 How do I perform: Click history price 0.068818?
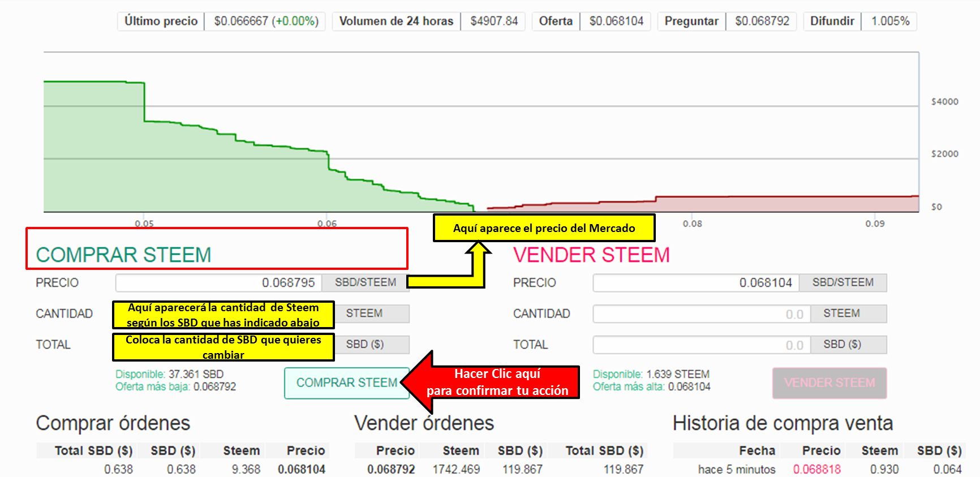816,469
